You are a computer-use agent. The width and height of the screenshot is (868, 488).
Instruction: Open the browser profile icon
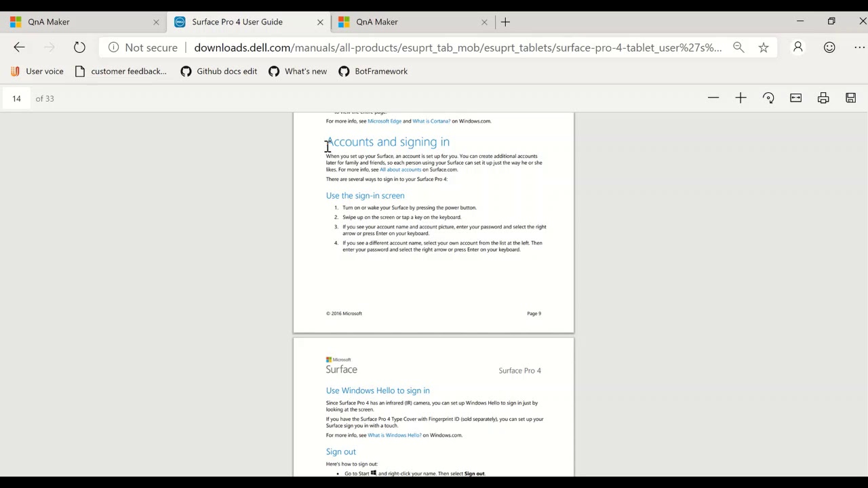click(x=798, y=47)
